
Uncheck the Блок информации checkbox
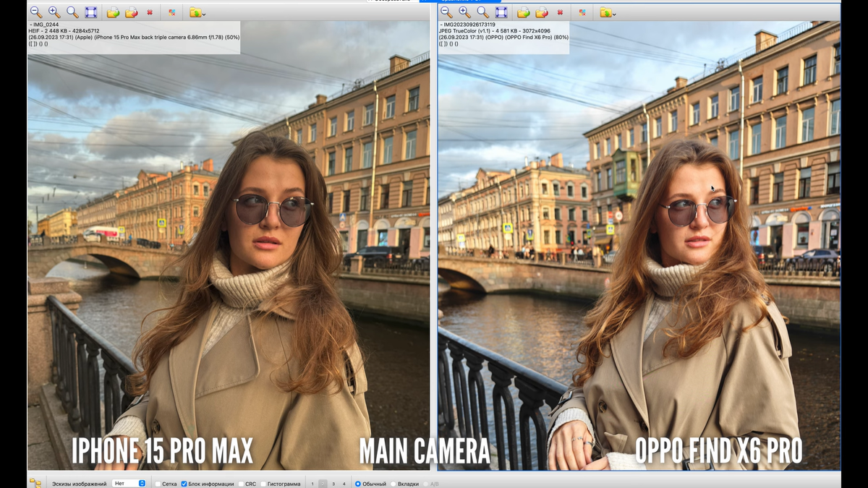(x=184, y=484)
